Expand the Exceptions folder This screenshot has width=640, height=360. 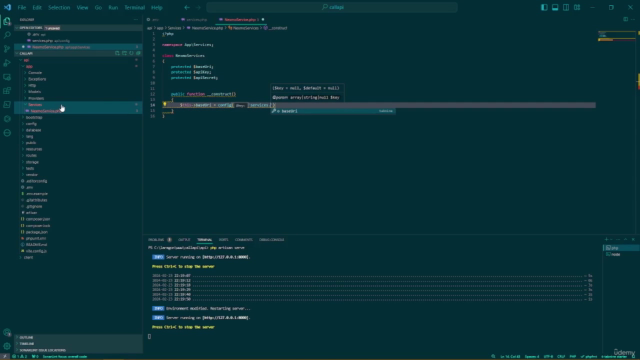pos(37,79)
